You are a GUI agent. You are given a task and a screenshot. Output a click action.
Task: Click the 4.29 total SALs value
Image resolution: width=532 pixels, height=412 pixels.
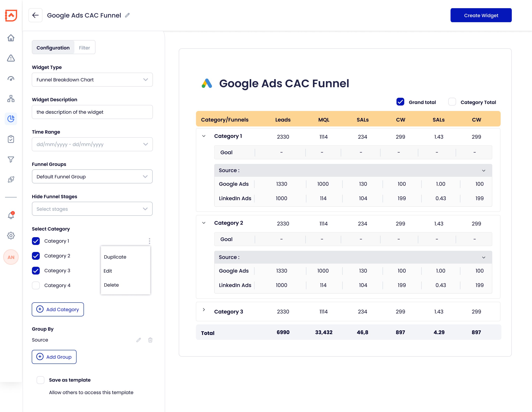pyautogui.click(x=439, y=332)
